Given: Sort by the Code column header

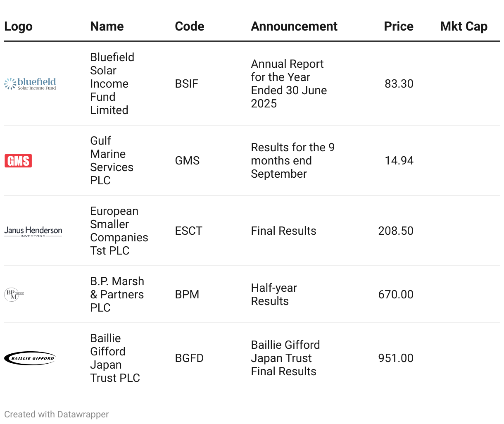Looking at the screenshot, I should (190, 26).
